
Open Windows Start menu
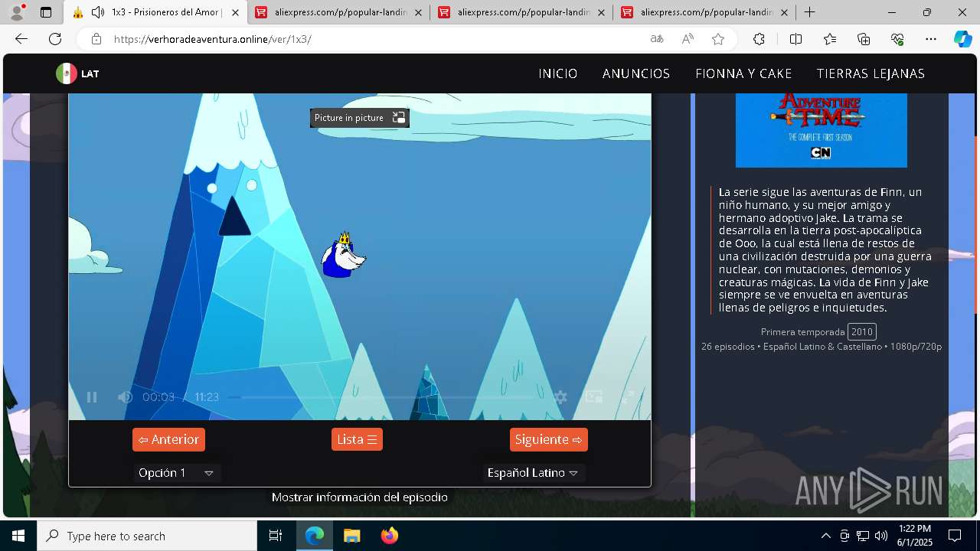(x=18, y=536)
